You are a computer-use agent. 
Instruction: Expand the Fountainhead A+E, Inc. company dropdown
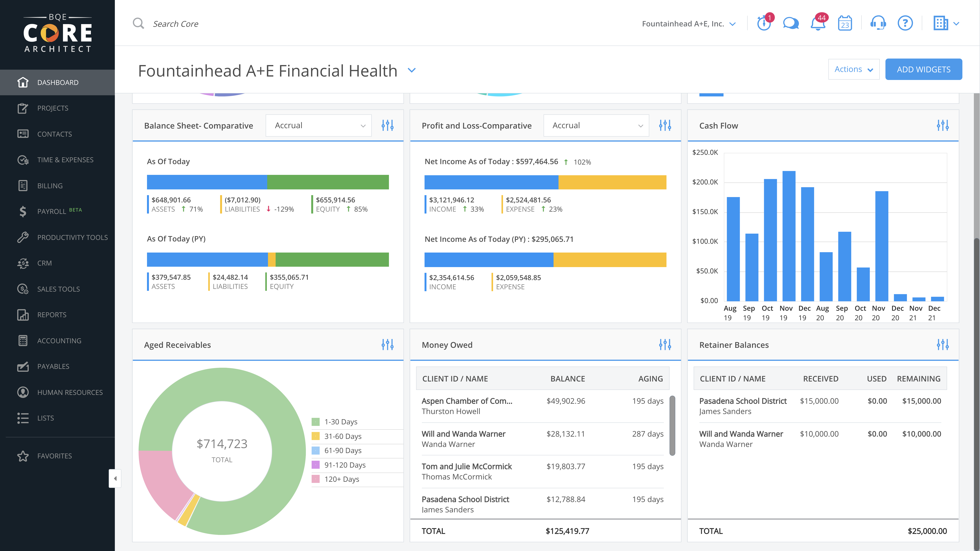pos(689,24)
